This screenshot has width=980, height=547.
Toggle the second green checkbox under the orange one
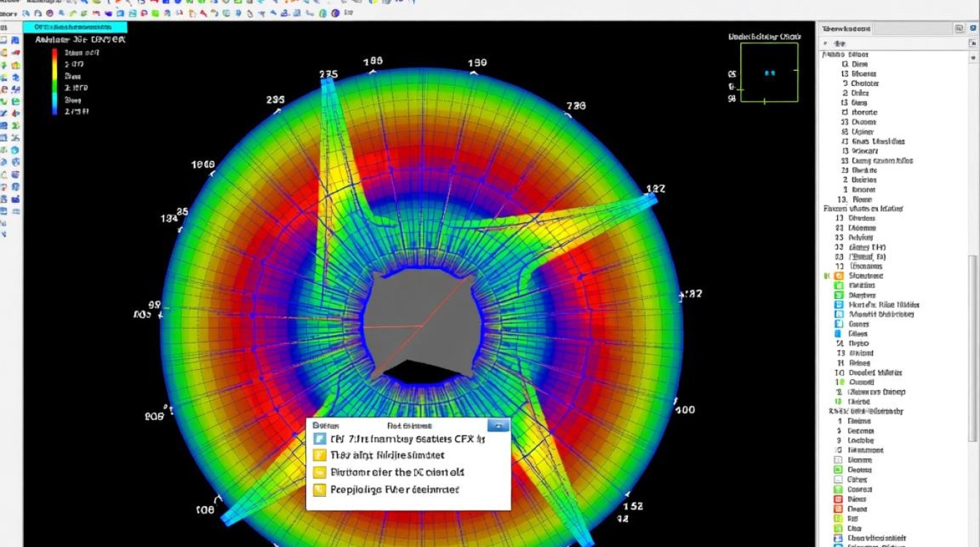(839, 295)
